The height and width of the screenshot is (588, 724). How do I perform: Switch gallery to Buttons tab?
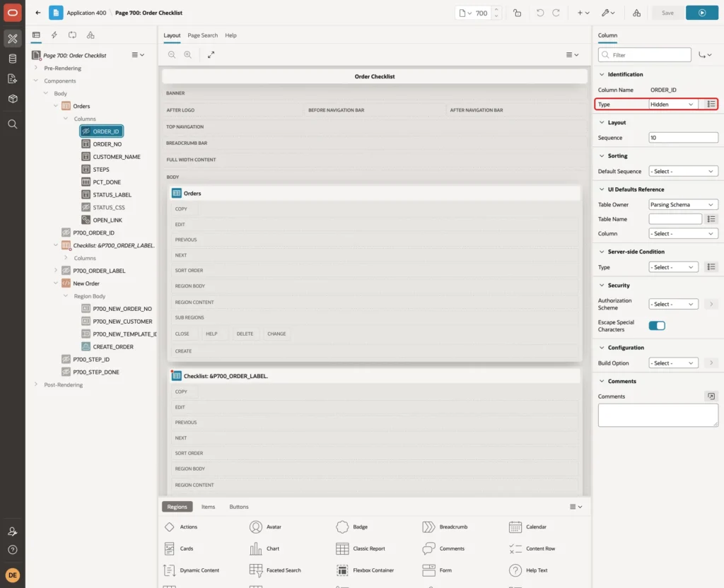coord(239,507)
